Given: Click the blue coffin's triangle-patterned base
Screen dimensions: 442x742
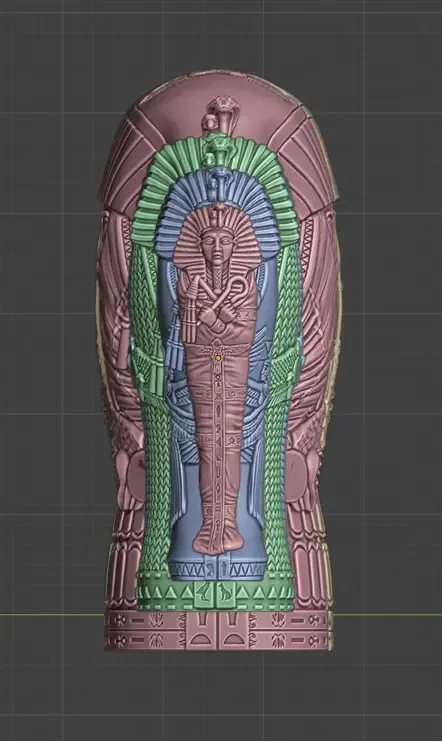Looking at the screenshot, I should (218, 569).
